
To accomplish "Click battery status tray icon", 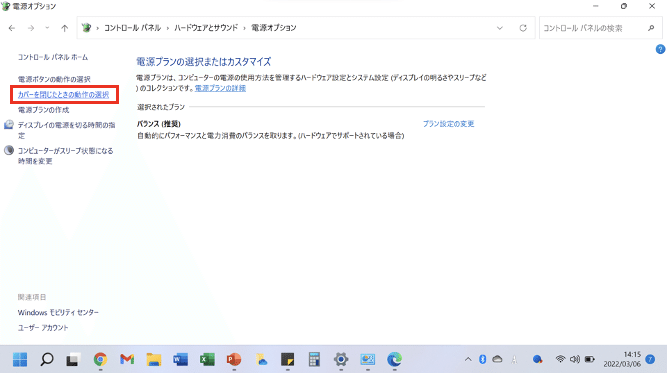I will pyautogui.click(x=590, y=359).
